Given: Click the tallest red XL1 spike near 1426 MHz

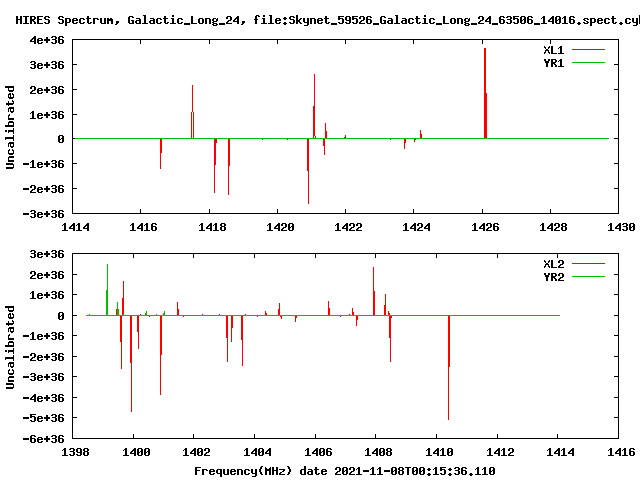Looking at the screenshot, I should pyautogui.click(x=485, y=93).
